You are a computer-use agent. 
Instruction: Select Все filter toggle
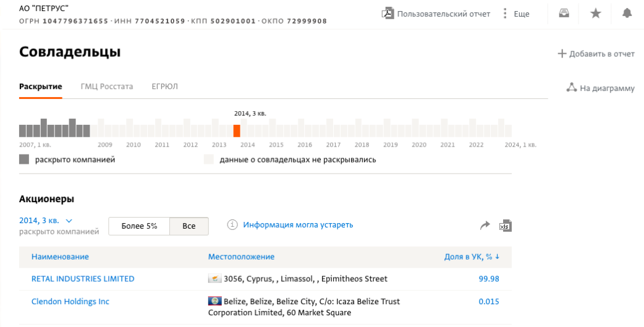[189, 226]
